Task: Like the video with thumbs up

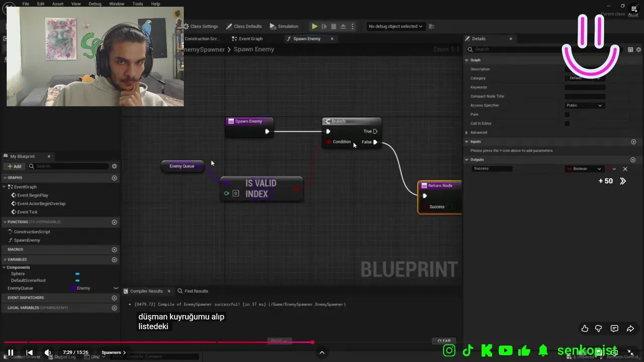Action: (x=585, y=328)
